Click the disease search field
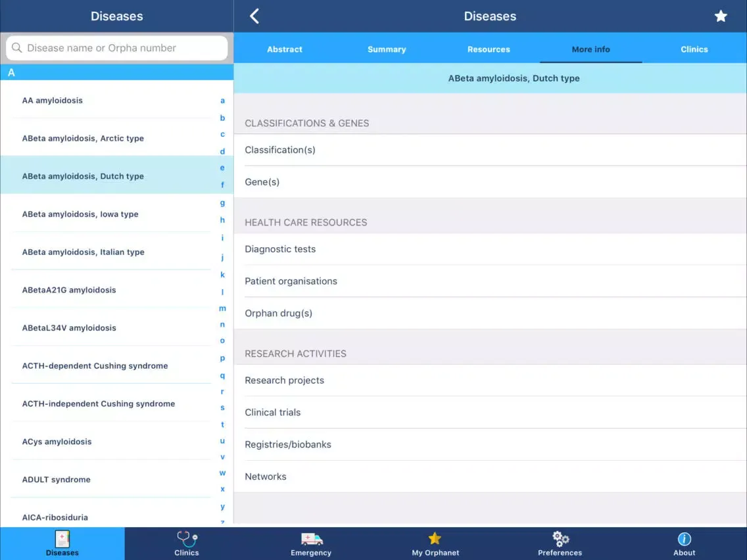This screenshot has width=747, height=560. (117, 48)
